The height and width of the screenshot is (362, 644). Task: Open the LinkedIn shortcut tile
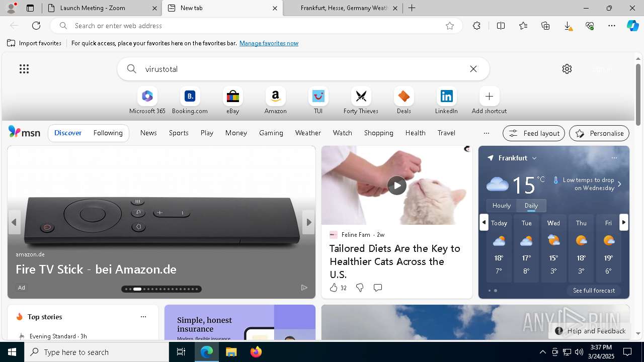446,101
